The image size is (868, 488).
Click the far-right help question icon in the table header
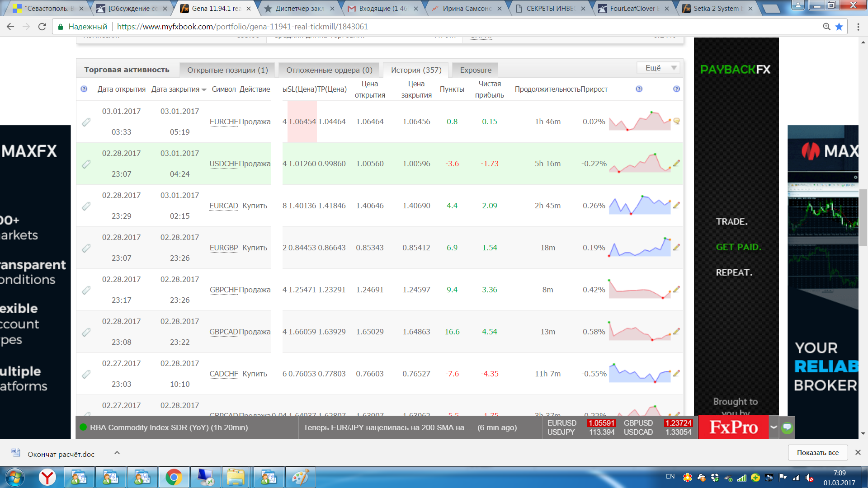pos(677,89)
